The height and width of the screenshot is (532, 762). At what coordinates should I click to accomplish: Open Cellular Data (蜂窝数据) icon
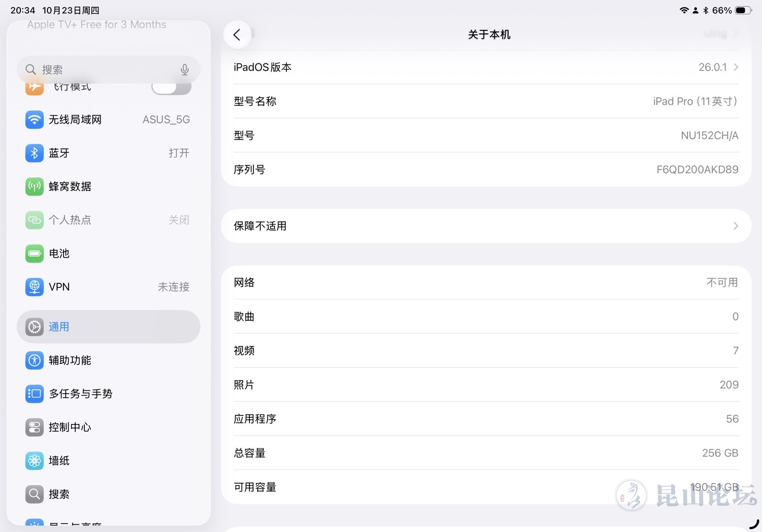tap(34, 187)
